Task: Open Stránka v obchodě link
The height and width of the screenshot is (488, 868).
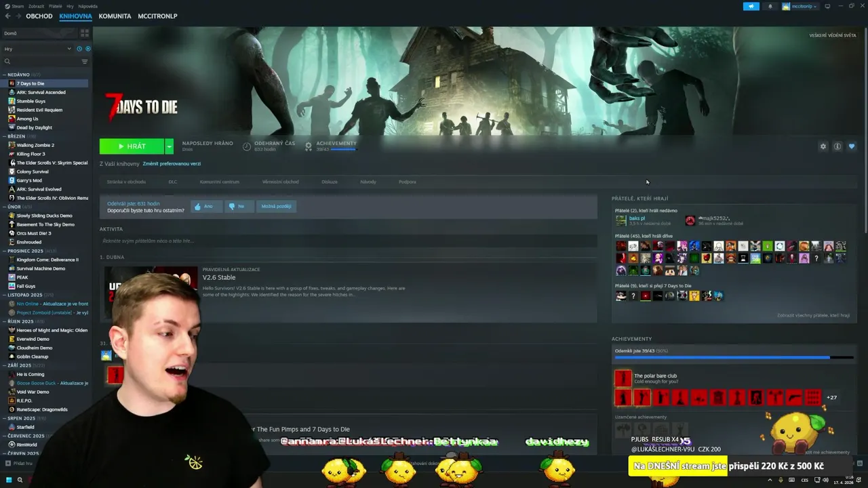Action: coord(126,182)
